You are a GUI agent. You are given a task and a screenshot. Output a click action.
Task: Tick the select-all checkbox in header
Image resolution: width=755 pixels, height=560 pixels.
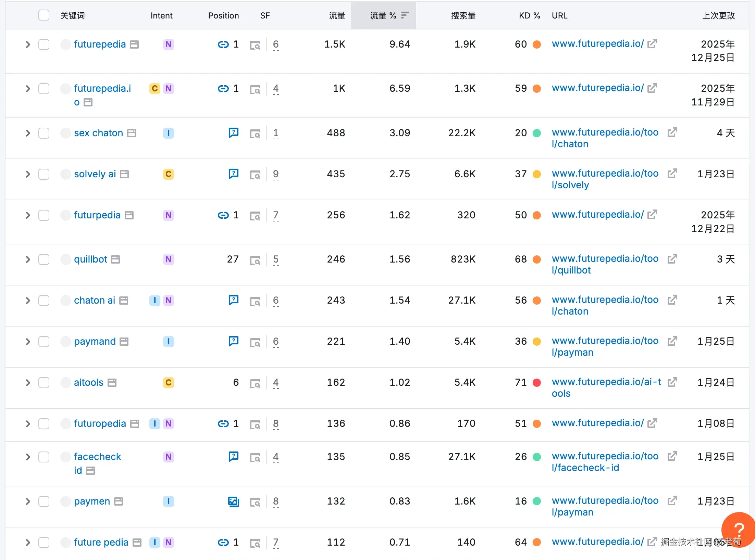(x=44, y=15)
